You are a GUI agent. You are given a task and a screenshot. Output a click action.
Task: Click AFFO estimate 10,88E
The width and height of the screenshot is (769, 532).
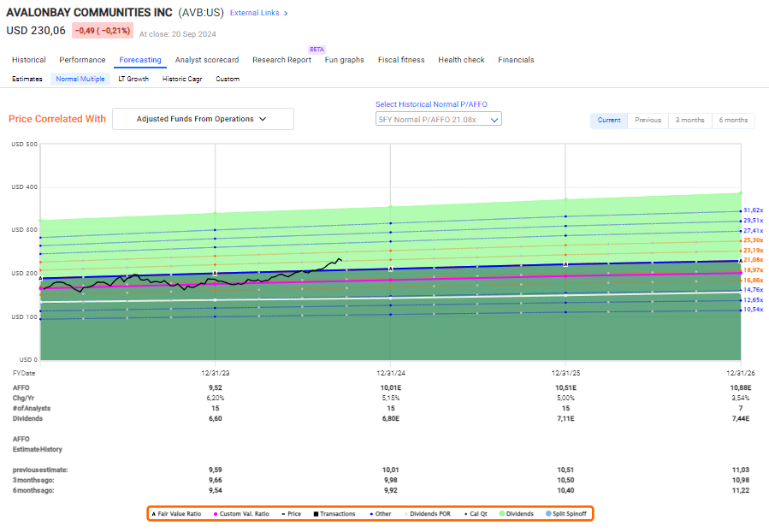[x=741, y=387]
